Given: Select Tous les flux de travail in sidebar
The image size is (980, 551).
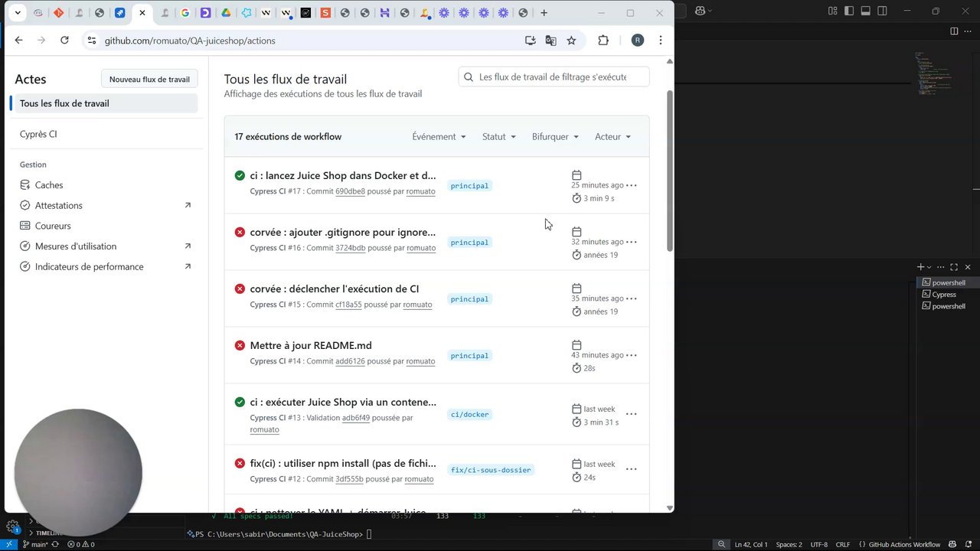Looking at the screenshot, I should pos(104,103).
